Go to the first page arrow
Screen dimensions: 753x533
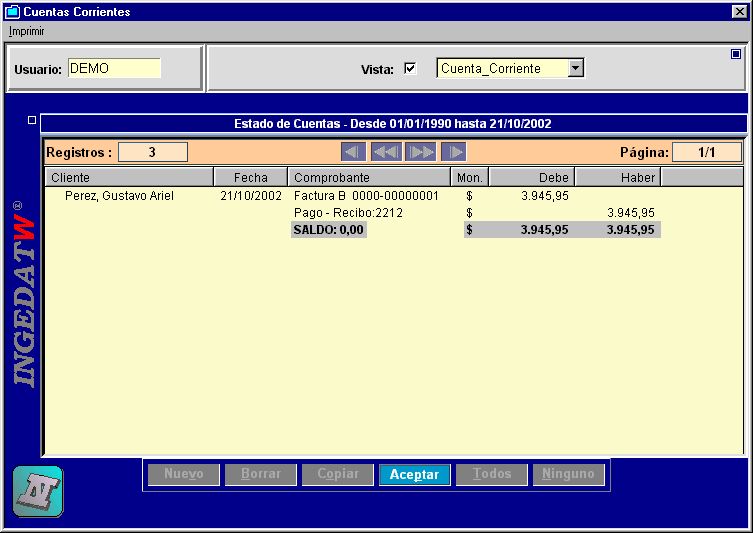pos(353,152)
